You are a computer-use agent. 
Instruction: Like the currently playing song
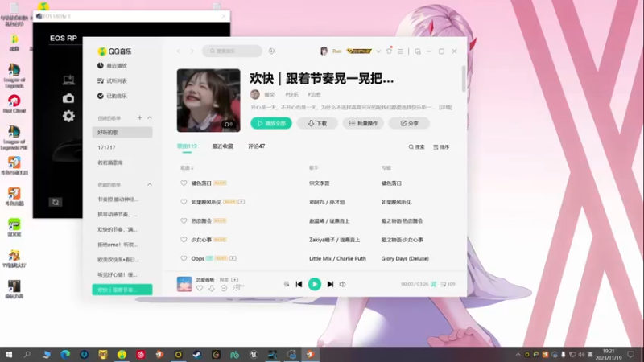[200, 289]
